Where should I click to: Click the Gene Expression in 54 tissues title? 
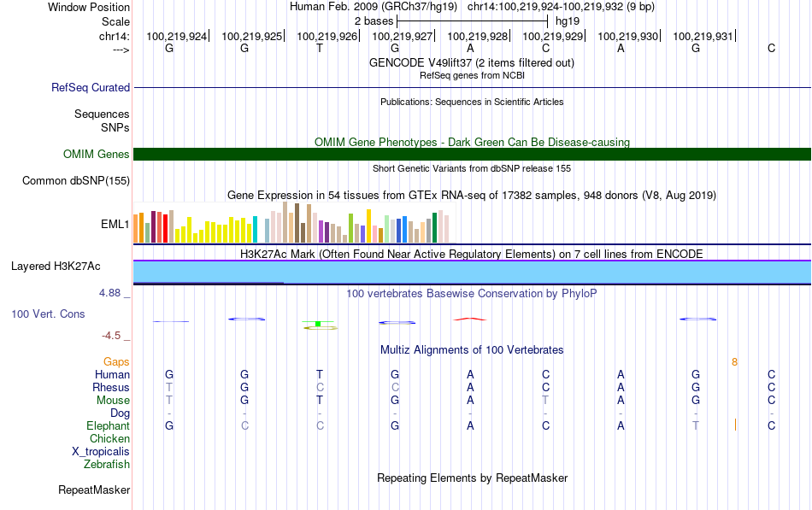pyautogui.click(x=472, y=195)
